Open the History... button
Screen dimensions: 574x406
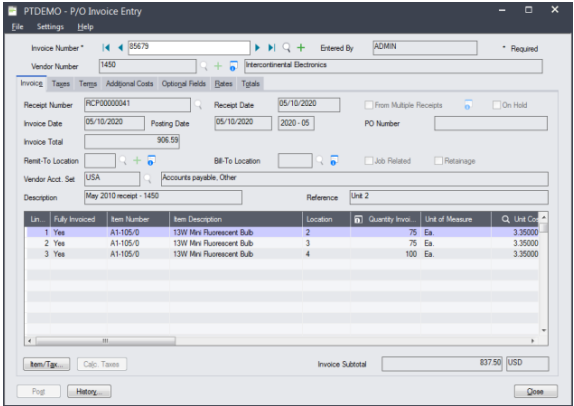coord(89,391)
